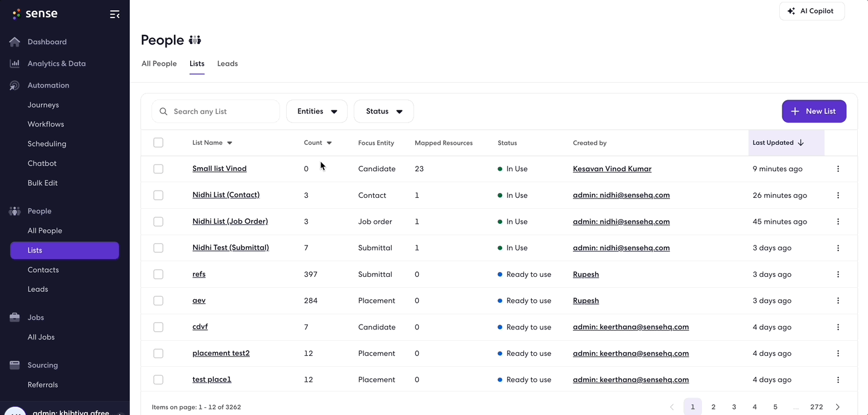868x415 pixels.
Task: Open the Analytics & Data chart icon
Action: (x=14, y=63)
